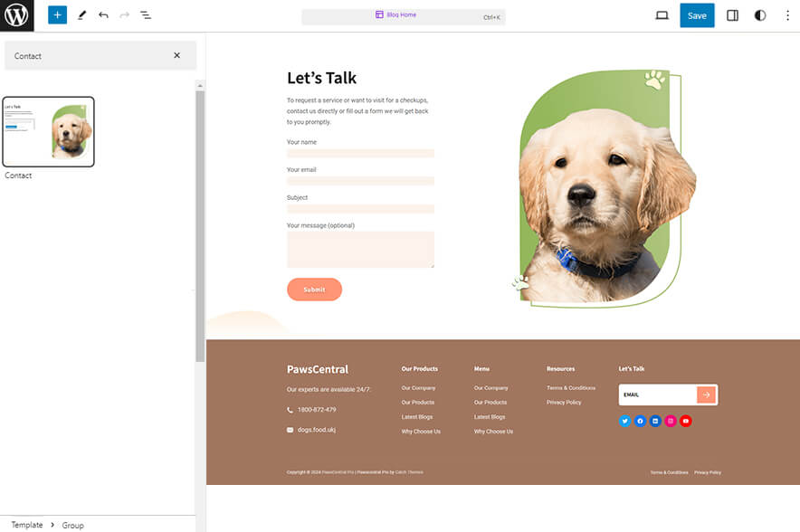This screenshot has height=532, width=800.
Task: Toggle the Styles panel open
Action: tap(760, 15)
